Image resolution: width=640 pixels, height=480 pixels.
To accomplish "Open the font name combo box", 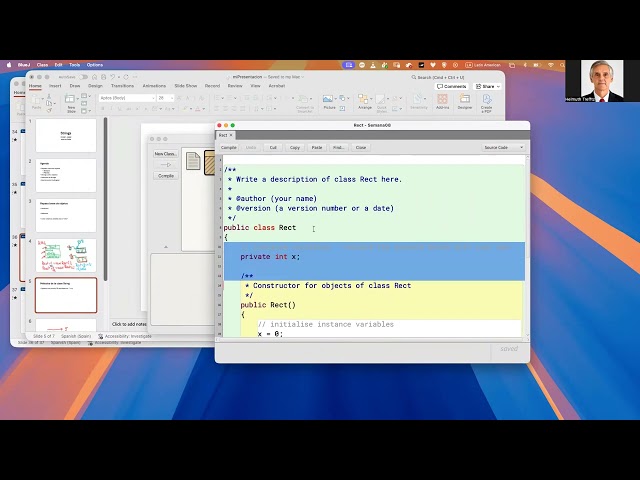I will 127,98.
